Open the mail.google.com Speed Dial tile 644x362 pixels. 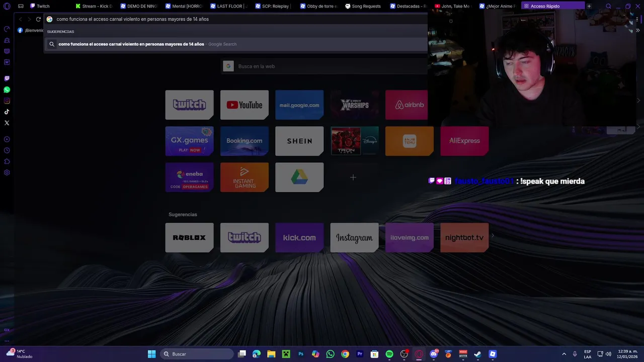299,105
